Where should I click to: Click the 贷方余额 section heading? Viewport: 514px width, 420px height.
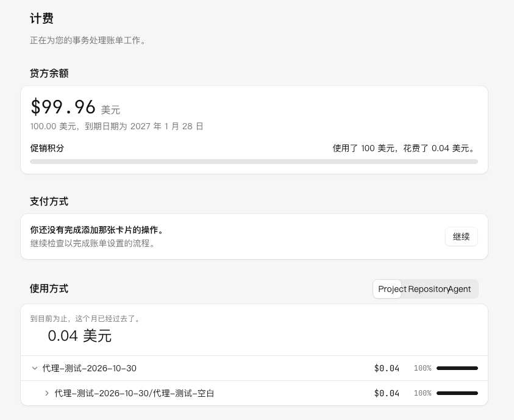49,73
